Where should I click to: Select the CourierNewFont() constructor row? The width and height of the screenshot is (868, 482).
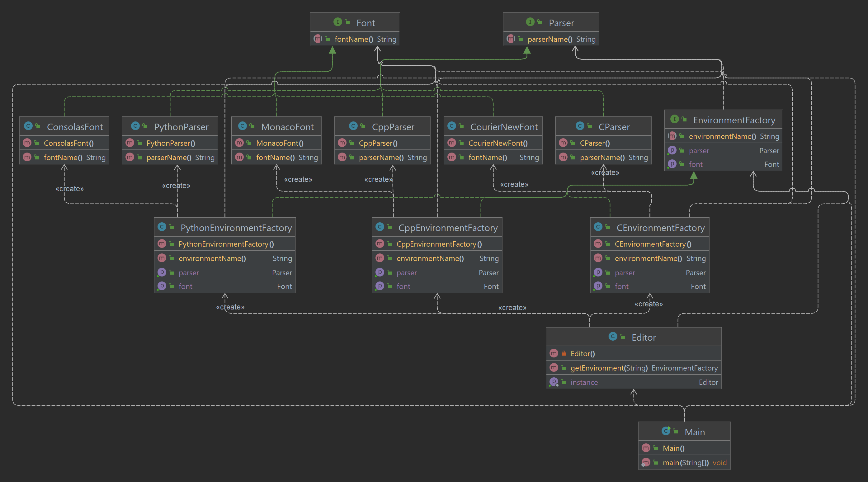(498, 143)
